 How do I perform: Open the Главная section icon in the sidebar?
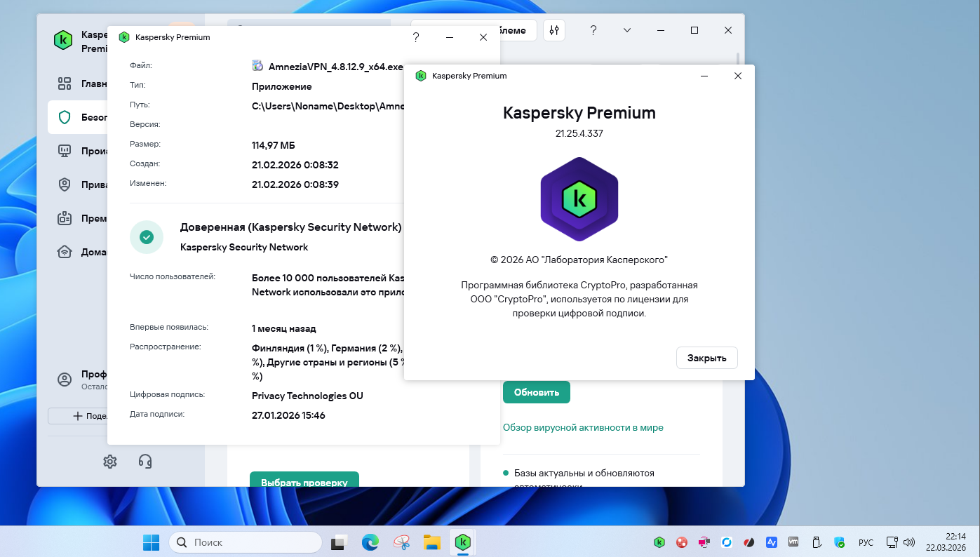[65, 84]
